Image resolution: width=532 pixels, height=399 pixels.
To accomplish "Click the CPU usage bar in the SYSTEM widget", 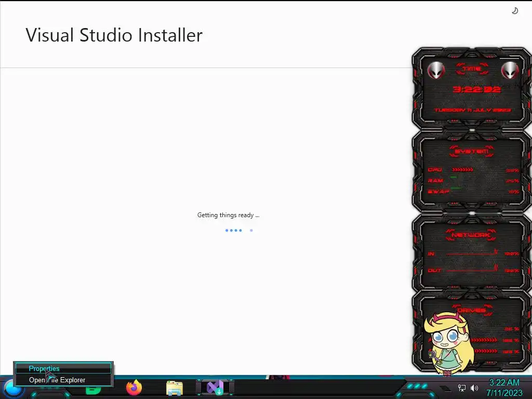I will (x=462, y=170).
